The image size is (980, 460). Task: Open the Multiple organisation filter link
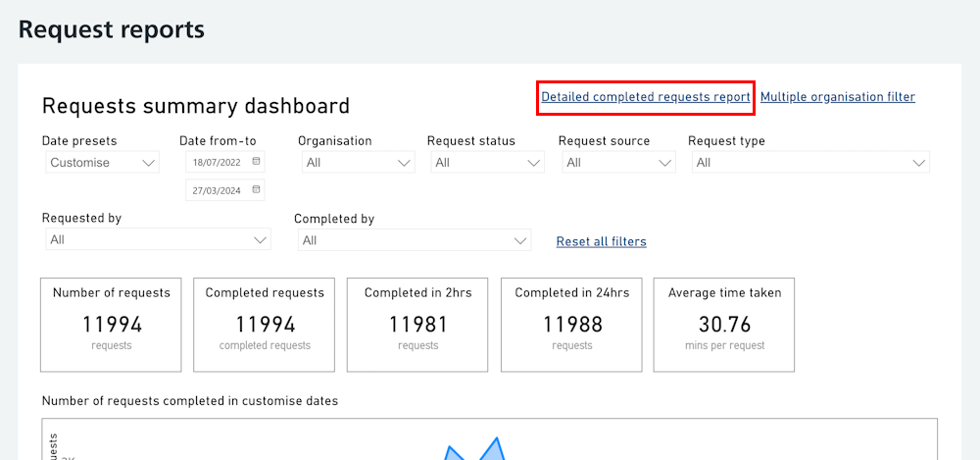pyautogui.click(x=838, y=97)
